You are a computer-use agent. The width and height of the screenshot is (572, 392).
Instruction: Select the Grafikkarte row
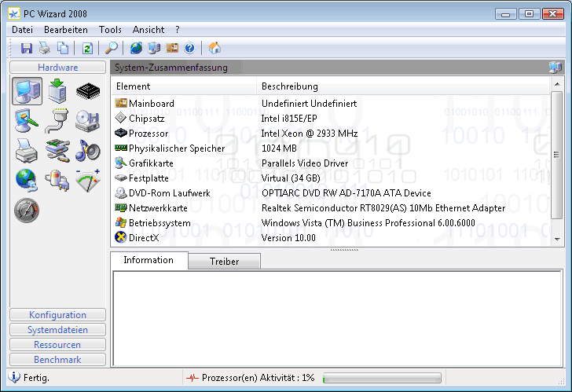(331, 163)
